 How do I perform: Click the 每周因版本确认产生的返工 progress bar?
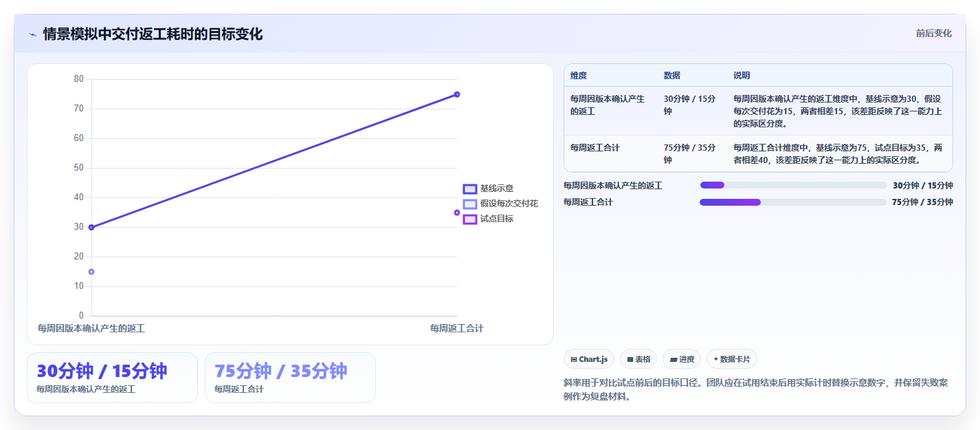pos(793,185)
